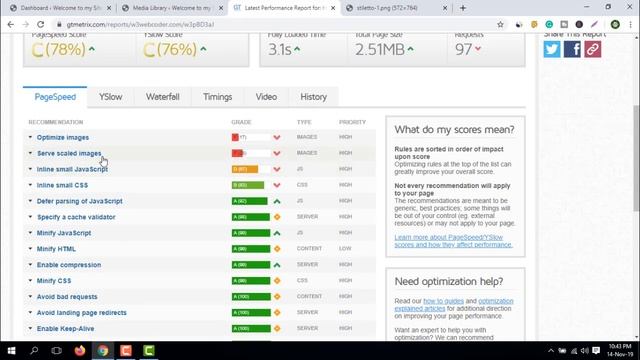Switch to stiletto-1.png browser tab
640x360 pixels.
point(395,8)
